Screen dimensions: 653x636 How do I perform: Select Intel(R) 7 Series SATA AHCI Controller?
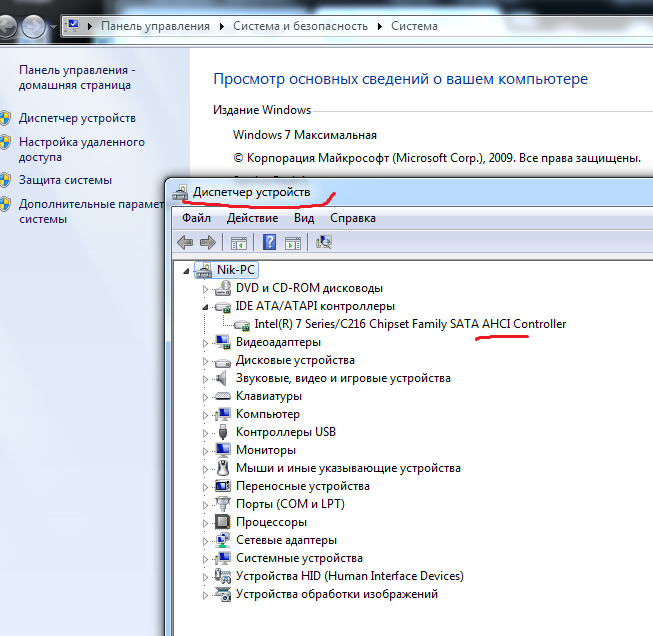click(x=410, y=324)
